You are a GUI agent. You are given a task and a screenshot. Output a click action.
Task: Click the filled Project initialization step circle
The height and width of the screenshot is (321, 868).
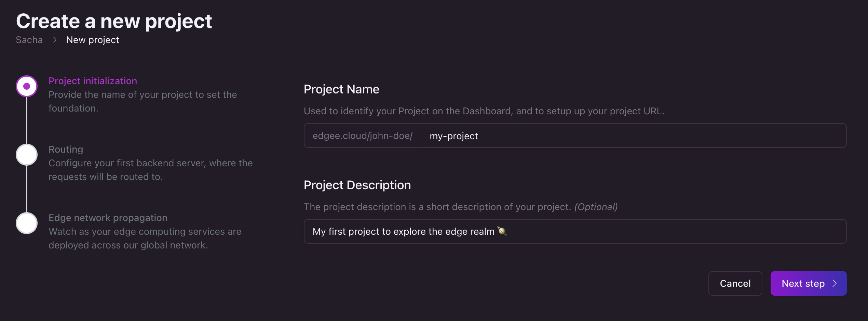pyautogui.click(x=26, y=86)
